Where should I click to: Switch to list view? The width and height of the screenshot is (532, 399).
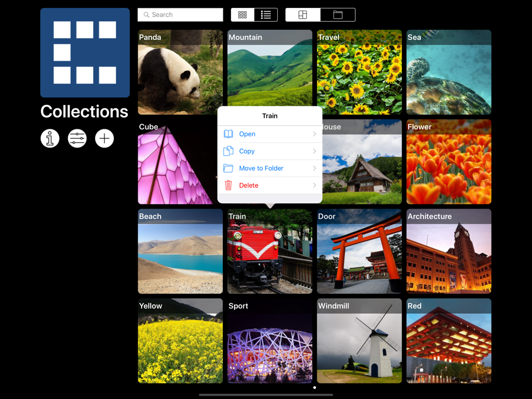tap(265, 15)
